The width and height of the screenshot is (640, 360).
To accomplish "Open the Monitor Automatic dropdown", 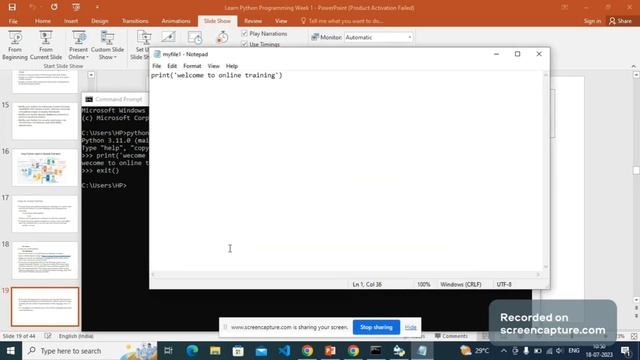I will click(x=378, y=37).
